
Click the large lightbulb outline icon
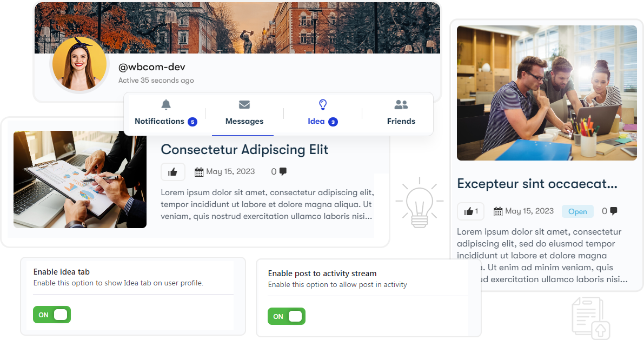tap(420, 203)
